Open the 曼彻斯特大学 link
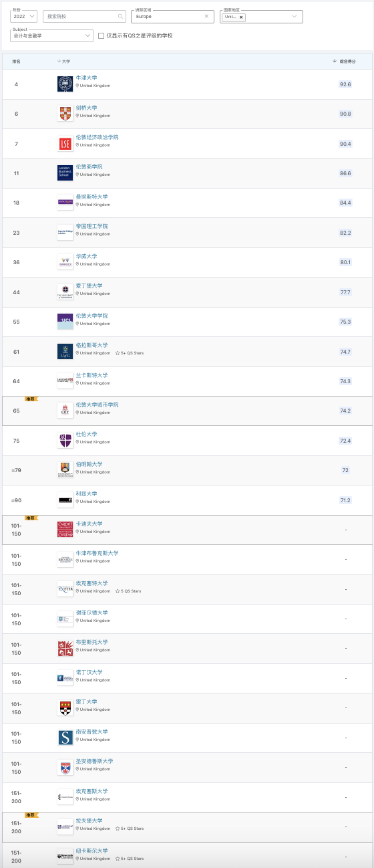The height and width of the screenshot is (868, 374). 91,197
